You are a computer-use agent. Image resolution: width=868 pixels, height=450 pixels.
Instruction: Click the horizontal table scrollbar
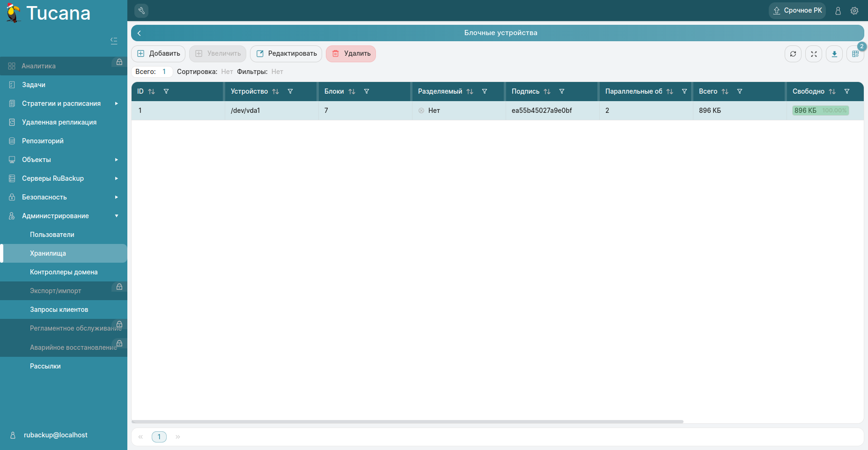(x=407, y=421)
